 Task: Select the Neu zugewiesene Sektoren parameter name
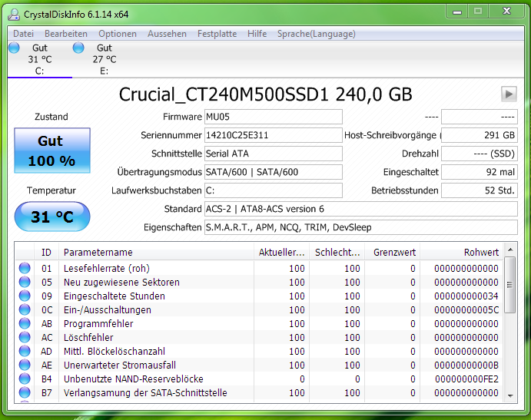pyautogui.click(x=121, y=283)
